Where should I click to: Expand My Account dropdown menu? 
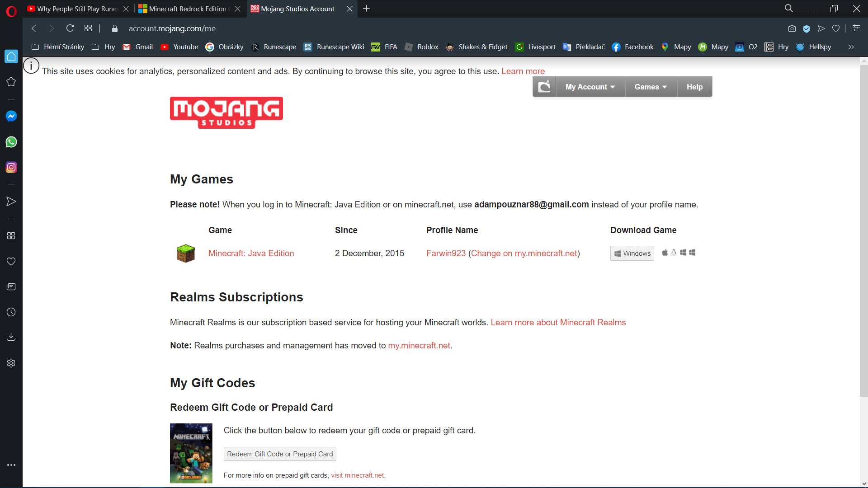click(590, 87)
